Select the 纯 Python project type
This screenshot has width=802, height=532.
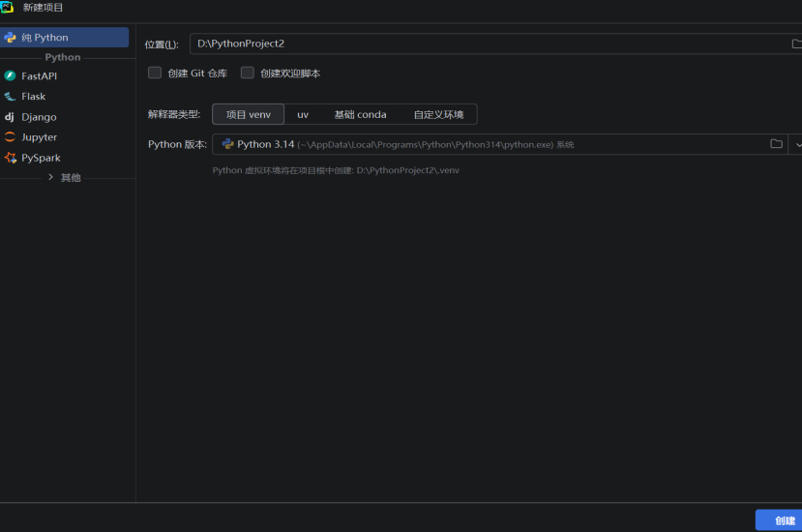tap(64, 38)
